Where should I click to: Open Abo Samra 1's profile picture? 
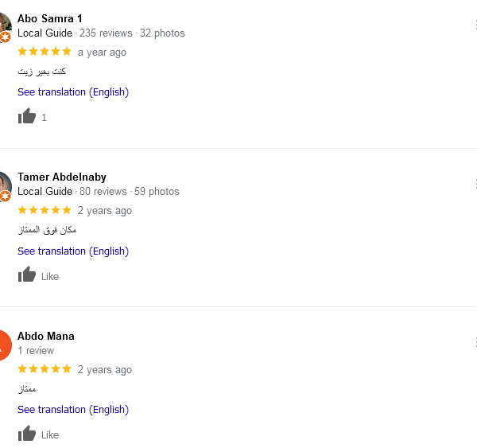coord(4,25)
